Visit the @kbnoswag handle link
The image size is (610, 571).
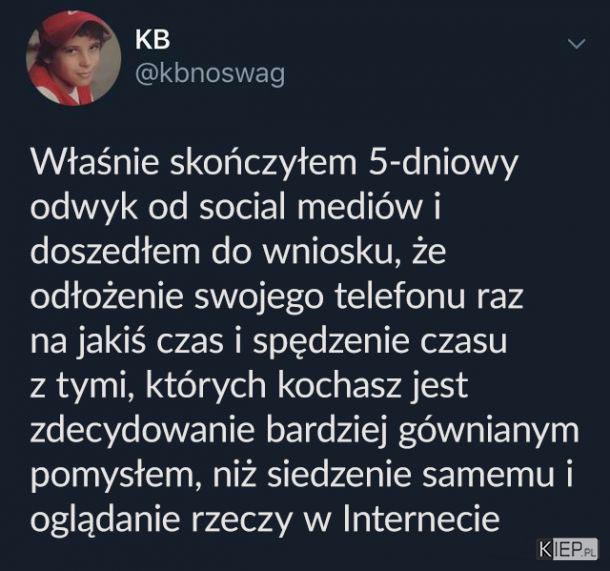(210, 73)
